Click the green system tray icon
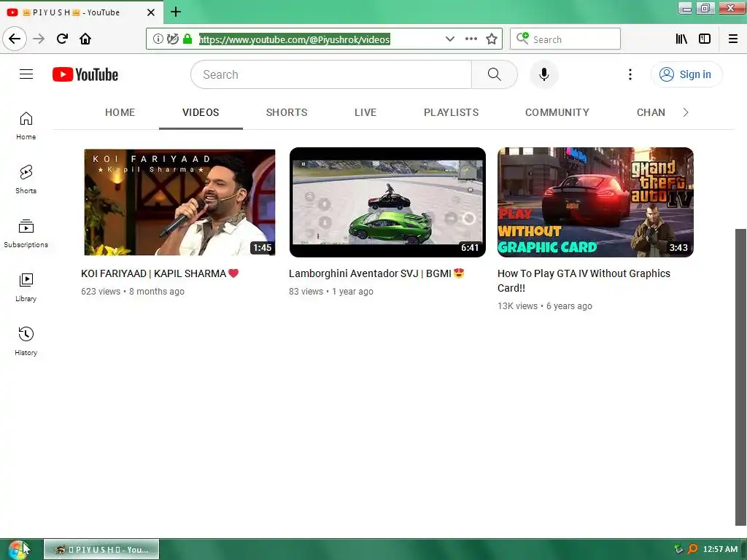747x560 pixels. pos(678,549)
